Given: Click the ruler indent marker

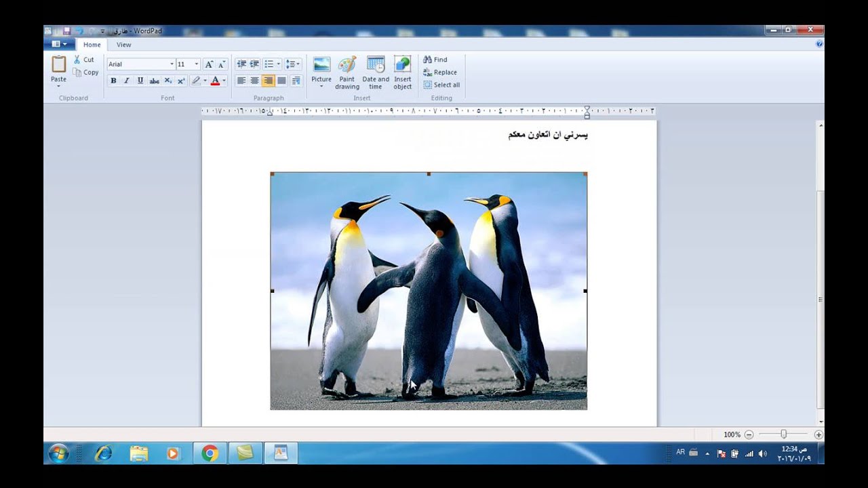Looking at the screenshot, I should click(x=587, y=112).
